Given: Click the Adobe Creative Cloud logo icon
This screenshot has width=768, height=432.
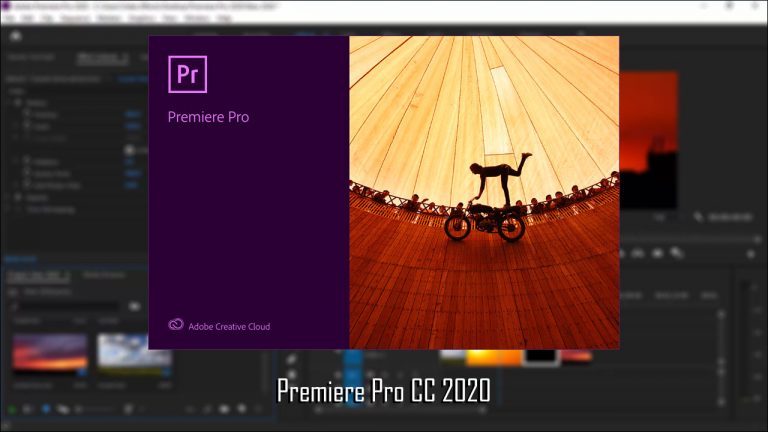Looking at the screenshot, I should click(x=178, y=326).
